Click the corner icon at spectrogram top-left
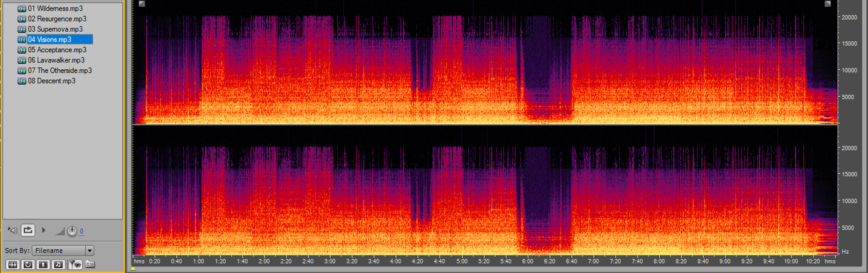Image resolution: width=868 pixels, height=273 pixels. [x=142, y=4]
